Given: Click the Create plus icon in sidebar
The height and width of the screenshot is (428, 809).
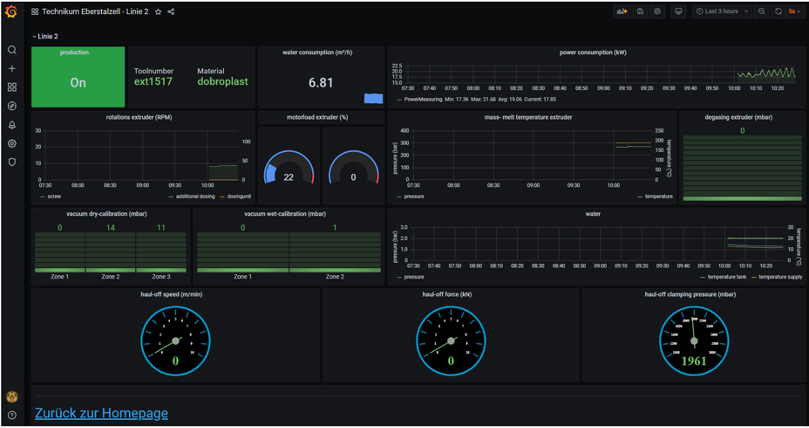Looking at the screenshot, I should 12,69.
